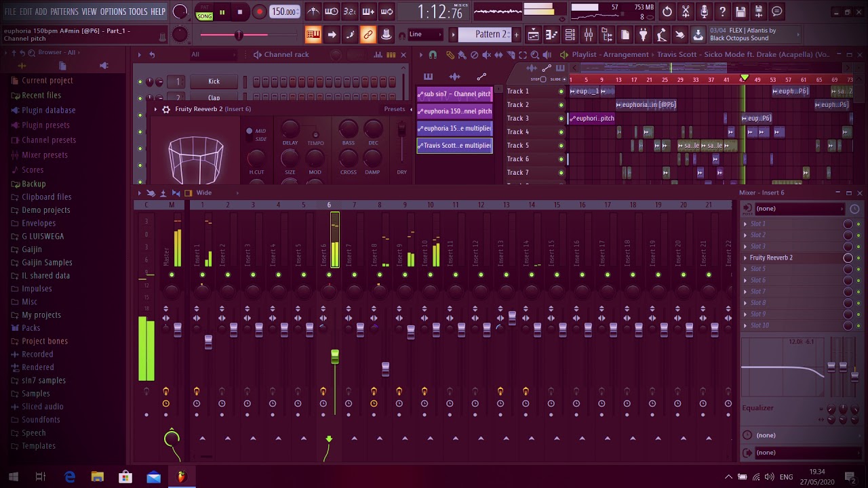The width and height of the screenshot is (868, 488).
Task: Click the 150.000 tempo field
Action: pyautogui.click(x=285, y=12)
